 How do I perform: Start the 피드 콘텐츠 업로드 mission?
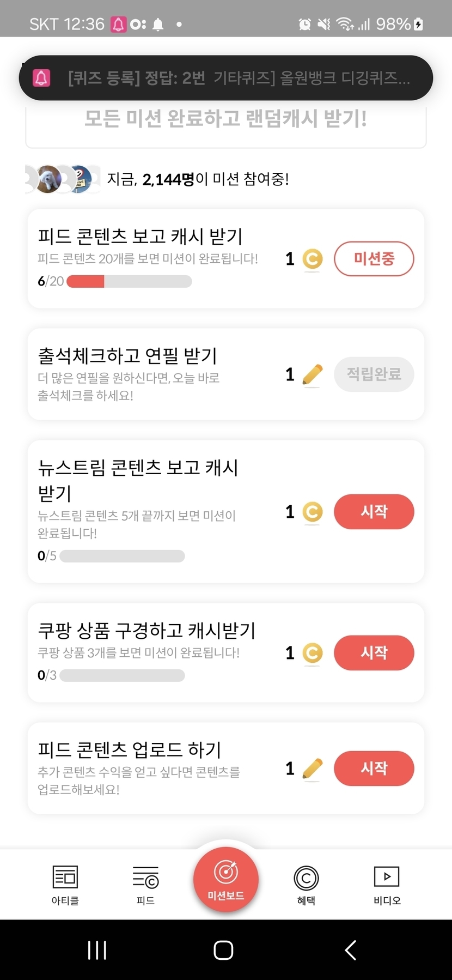pyautogui.click(x=374, y=769)
